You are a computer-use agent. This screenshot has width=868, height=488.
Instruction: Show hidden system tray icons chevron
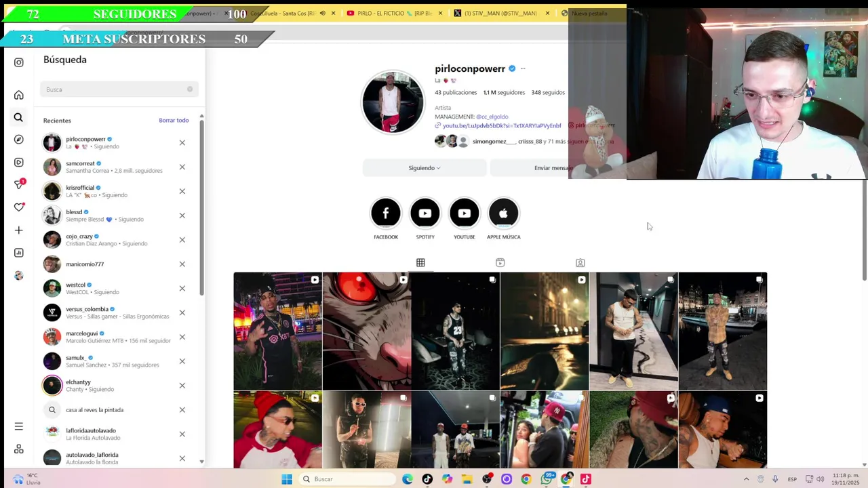tap(746, 479)
